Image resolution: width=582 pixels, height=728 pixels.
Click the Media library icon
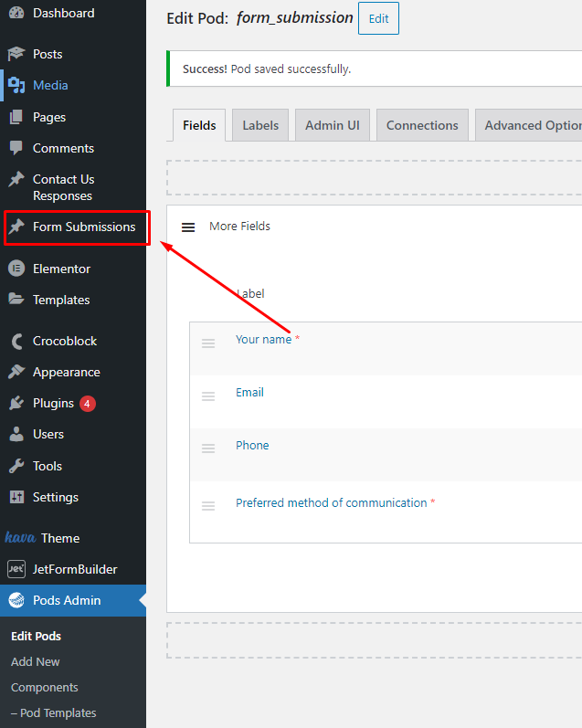(x=16, y=86)
